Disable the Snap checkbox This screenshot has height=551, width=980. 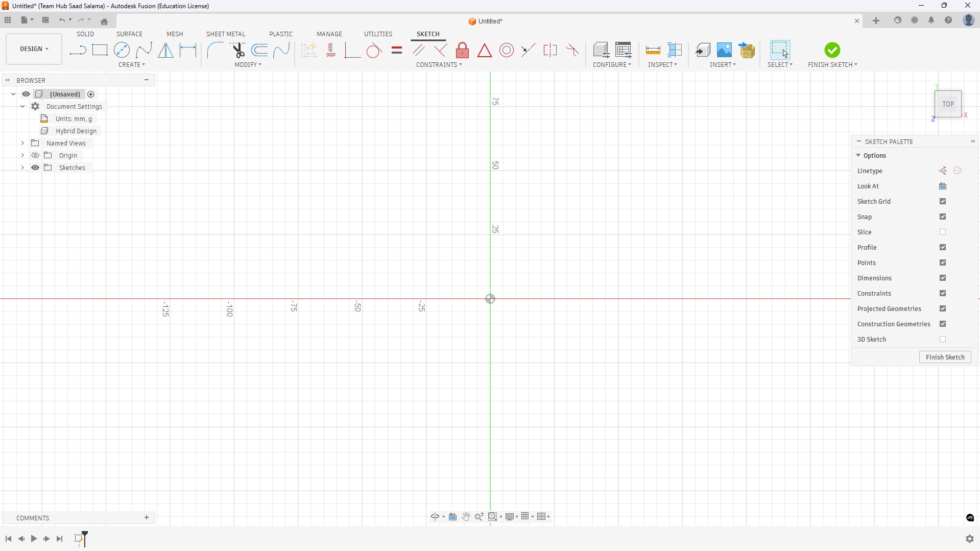(x=943, y=217)
